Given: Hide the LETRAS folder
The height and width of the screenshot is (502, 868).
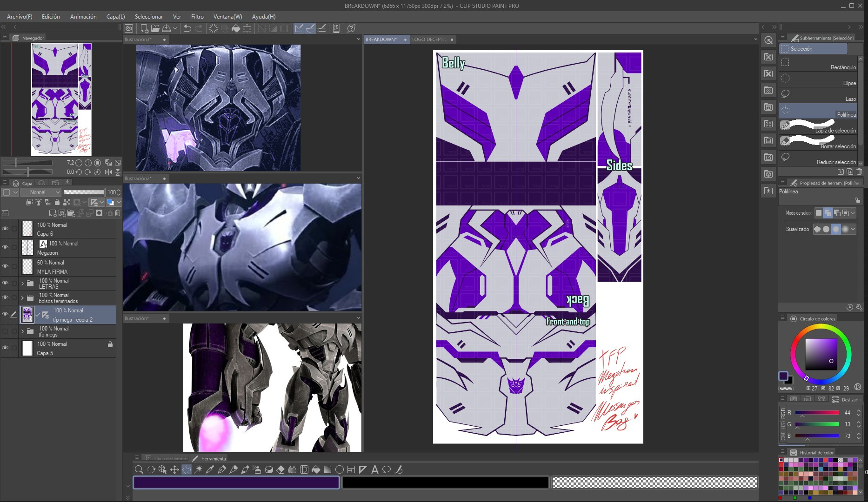Looking at the screenshot, I should pyautogui.click(x=5, y=283).
